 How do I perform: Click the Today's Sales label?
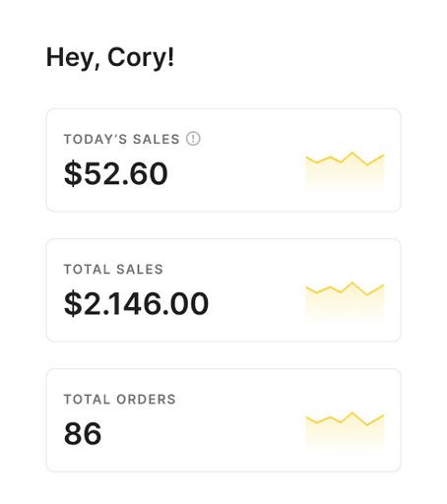pos(122,139)
